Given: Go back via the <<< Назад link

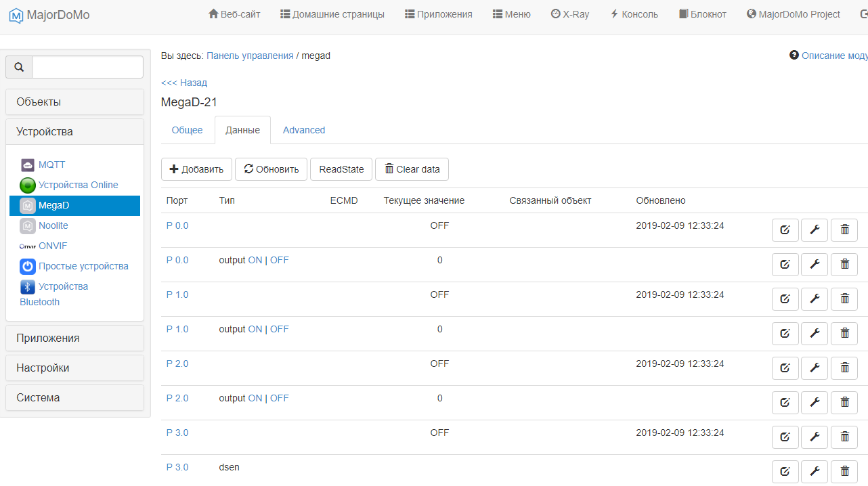Looking at the screenshot, I should pyautogui.click(x=184, y=83).
